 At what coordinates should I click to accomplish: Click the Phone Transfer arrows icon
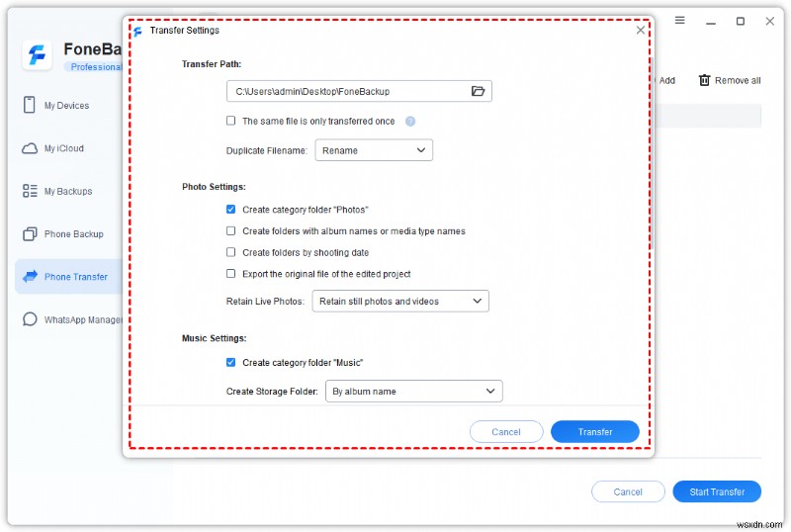[x=31, y=276]
